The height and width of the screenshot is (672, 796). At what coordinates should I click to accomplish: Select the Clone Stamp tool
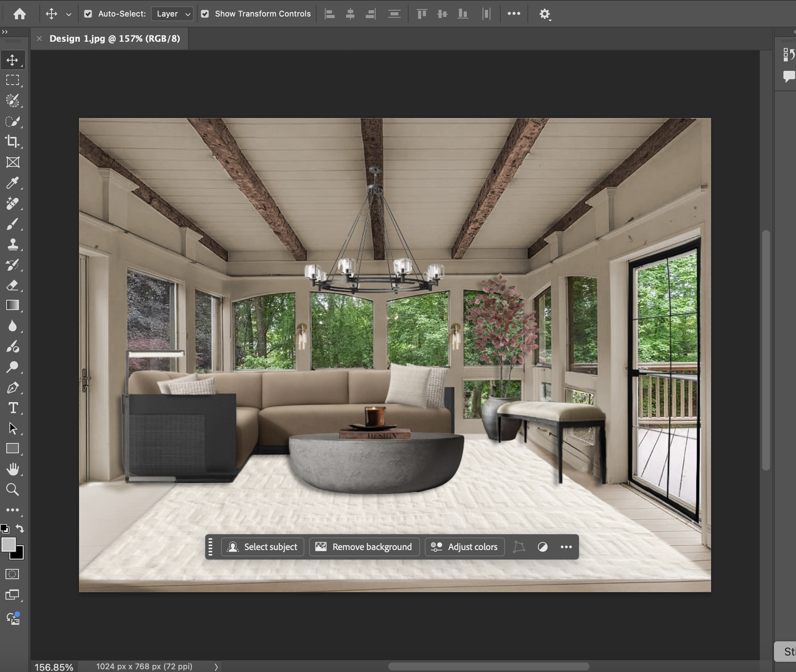[12, 244]
